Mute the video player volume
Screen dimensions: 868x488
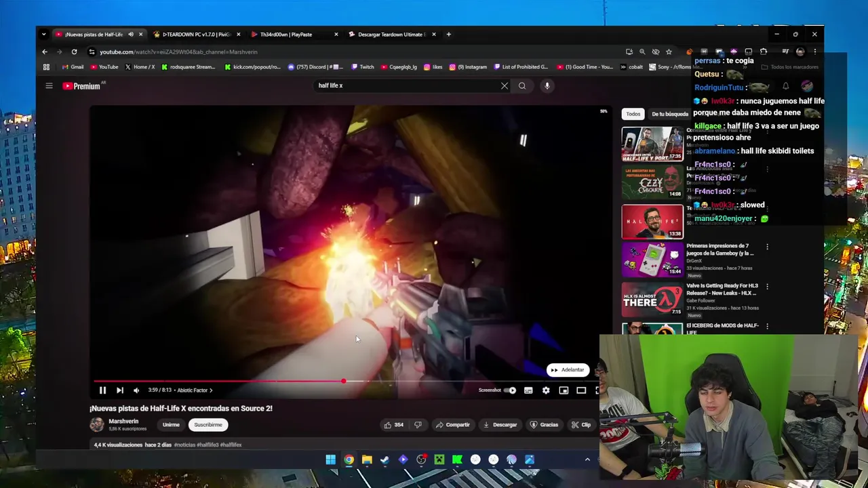click(136, 390)
